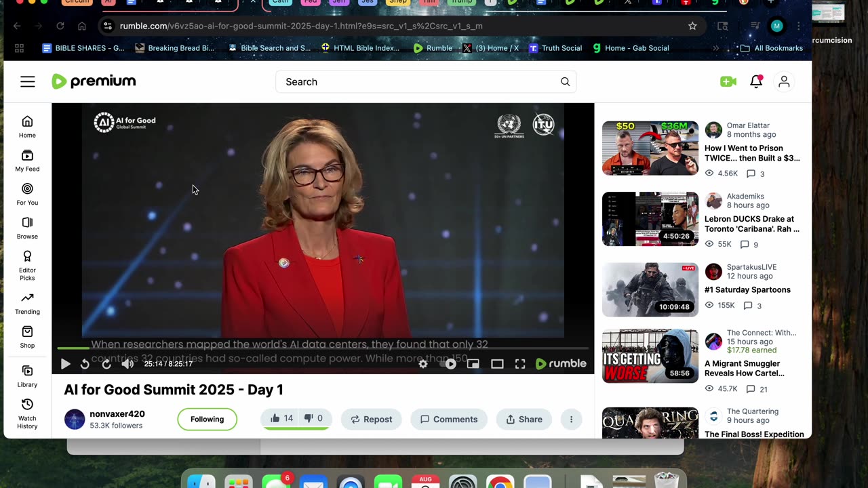Viewport: 868px width, 488px height.
Task: Open Trending in sidebar
Action: [27, 304]
